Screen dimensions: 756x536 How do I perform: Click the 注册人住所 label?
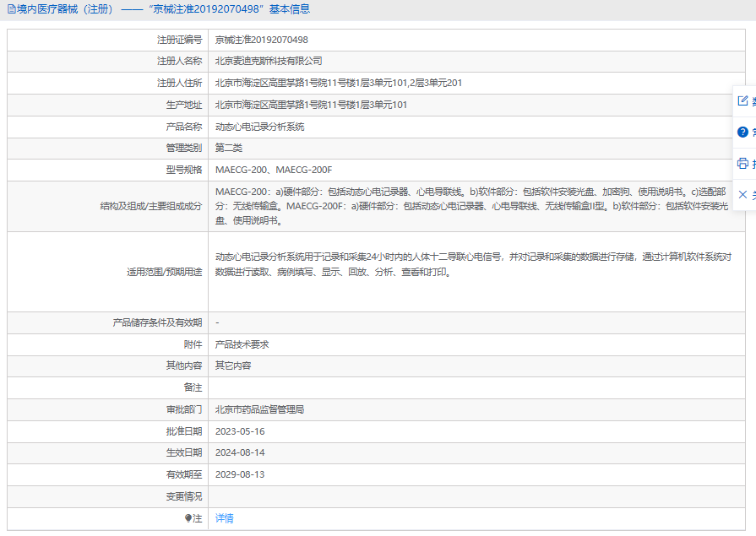[x=179, y=83]
